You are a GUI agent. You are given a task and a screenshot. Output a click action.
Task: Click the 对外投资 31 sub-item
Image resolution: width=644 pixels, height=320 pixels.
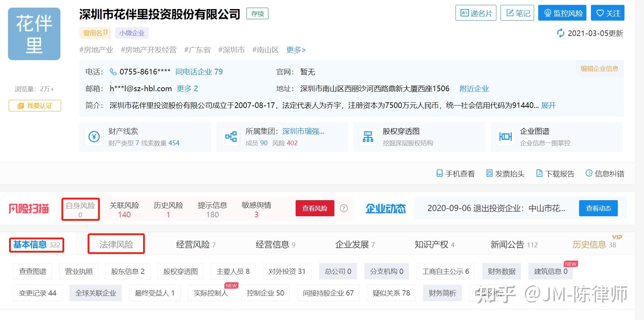287,271
